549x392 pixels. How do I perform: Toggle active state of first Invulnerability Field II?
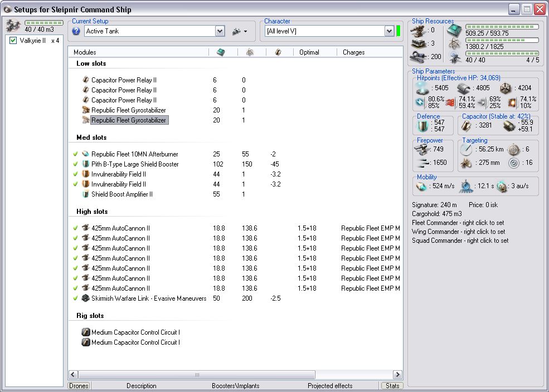click(75, 174)
